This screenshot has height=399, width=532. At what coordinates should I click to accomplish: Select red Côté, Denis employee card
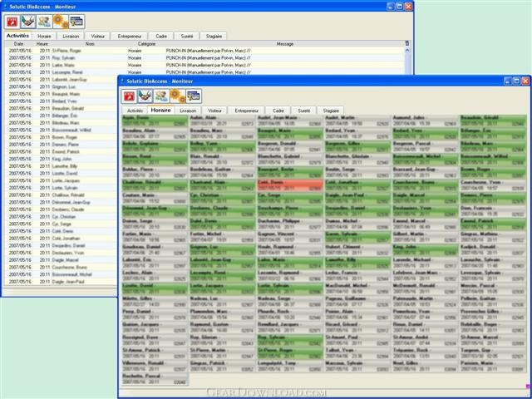click(290, 185)
